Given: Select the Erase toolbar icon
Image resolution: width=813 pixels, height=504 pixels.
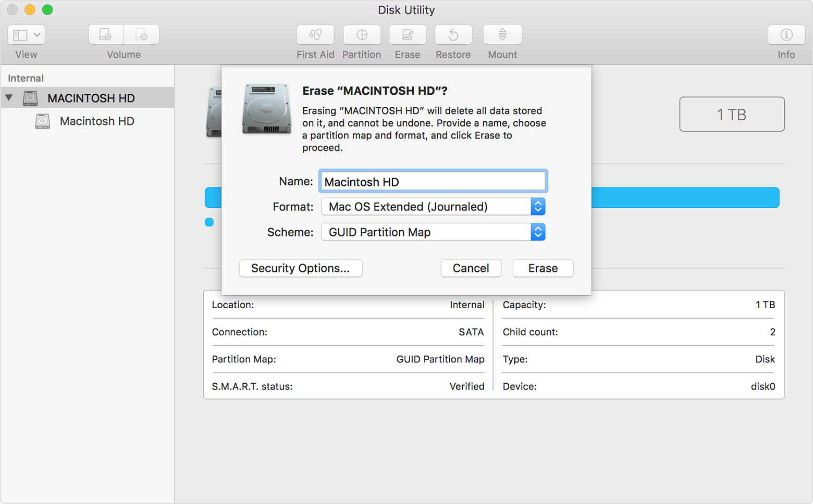Looking at the screenshot, I should click(x=407, y=35).
